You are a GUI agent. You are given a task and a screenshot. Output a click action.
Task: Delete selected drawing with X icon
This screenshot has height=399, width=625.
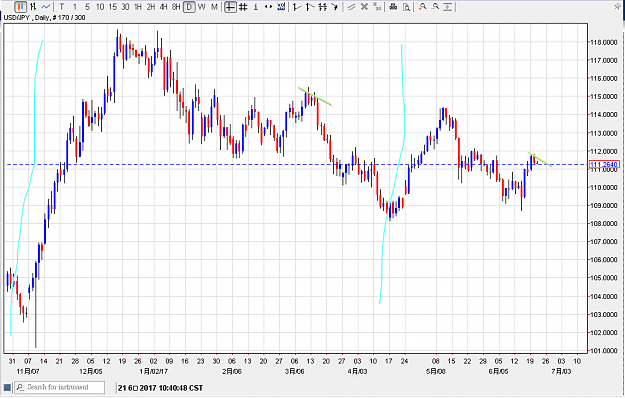click(x=364, y=7)
